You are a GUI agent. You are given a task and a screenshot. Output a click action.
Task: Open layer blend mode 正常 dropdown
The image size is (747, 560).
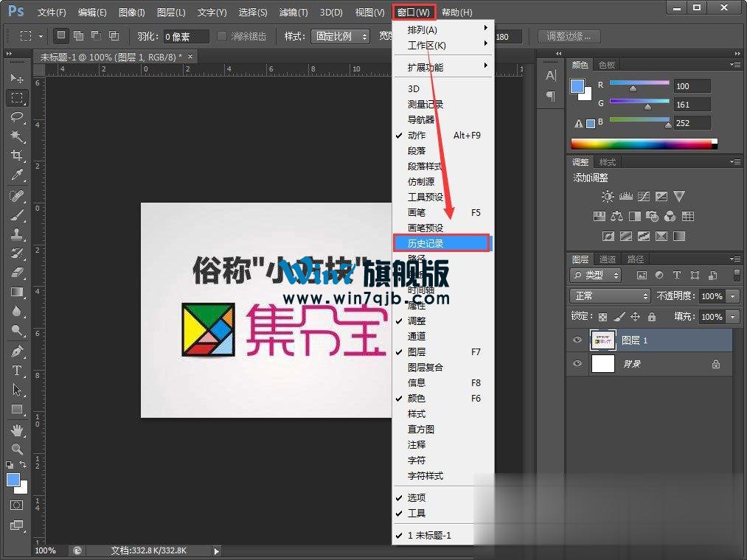pyautogui.click(x=610, y=295)
